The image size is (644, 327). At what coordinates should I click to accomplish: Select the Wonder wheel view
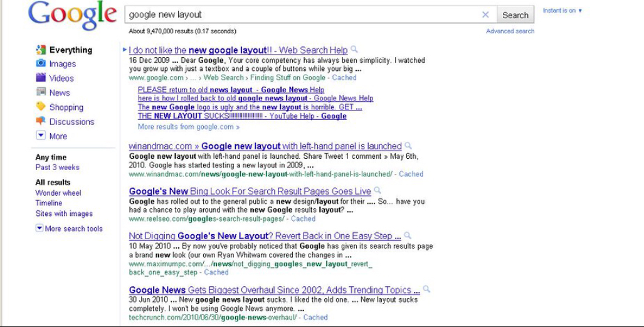coord(58,193)
